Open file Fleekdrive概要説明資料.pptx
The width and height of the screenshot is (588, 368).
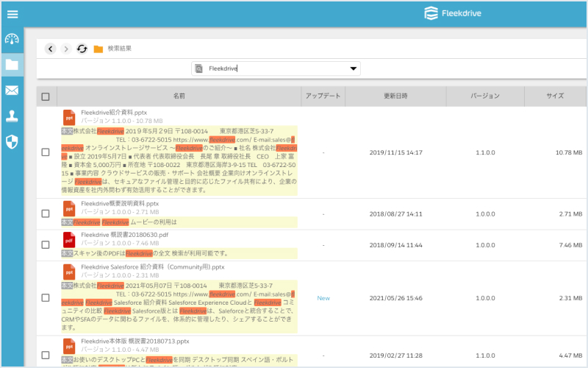[120, 204]
